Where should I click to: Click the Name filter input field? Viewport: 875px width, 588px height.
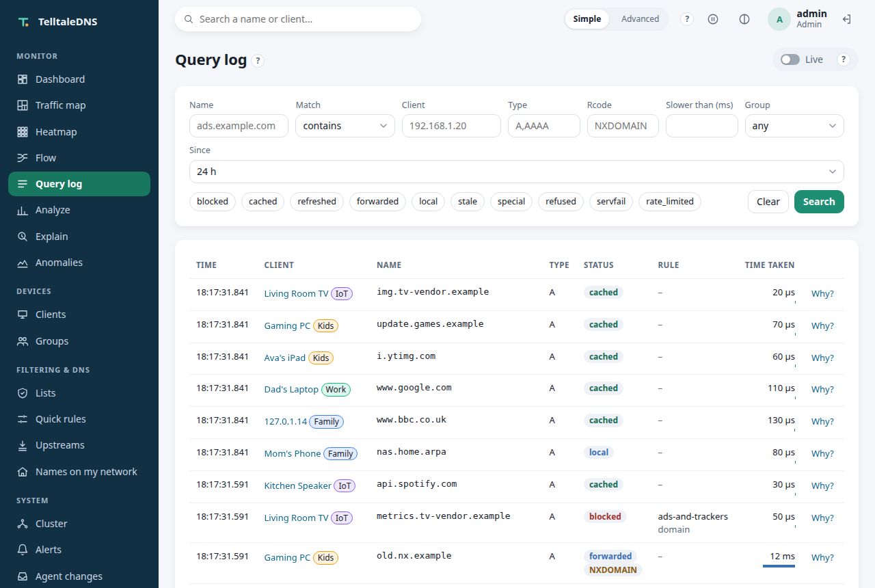coord(239,126)
